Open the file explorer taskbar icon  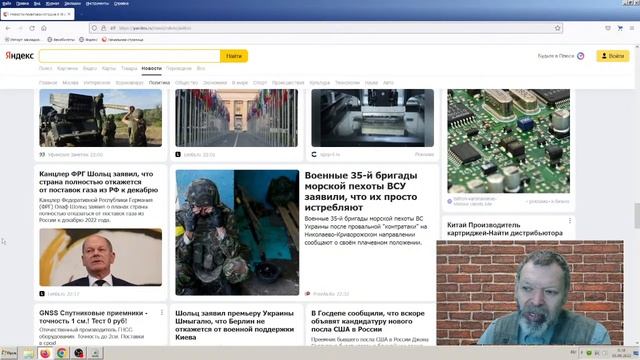[x=28, y=353]
